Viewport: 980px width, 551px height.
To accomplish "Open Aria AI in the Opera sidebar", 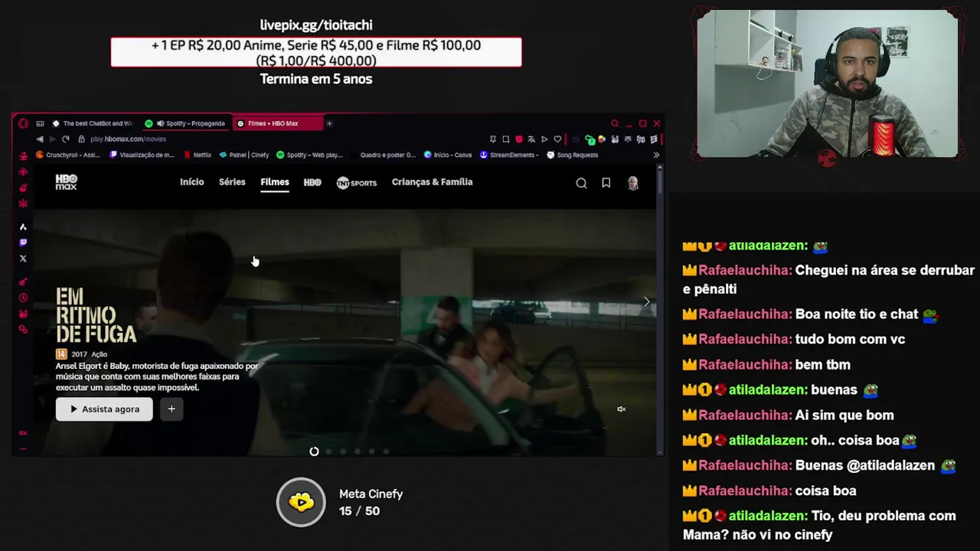I will click(x=23, y=227).
